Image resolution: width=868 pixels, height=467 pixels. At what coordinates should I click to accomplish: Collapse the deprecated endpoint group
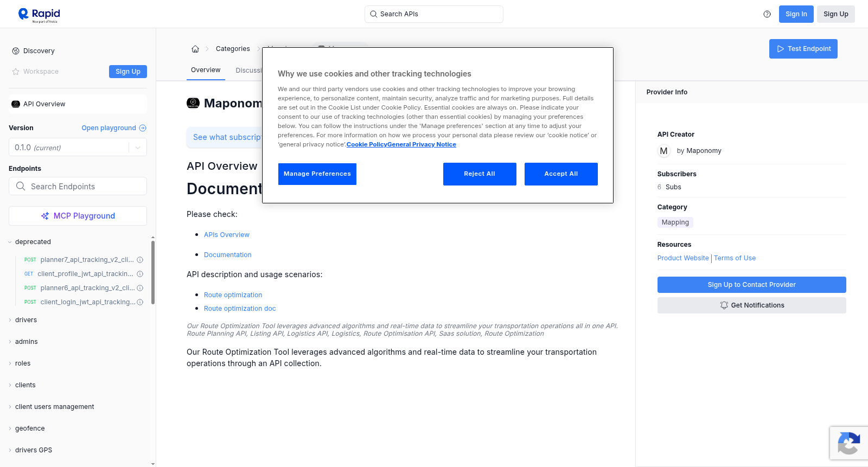10,242
